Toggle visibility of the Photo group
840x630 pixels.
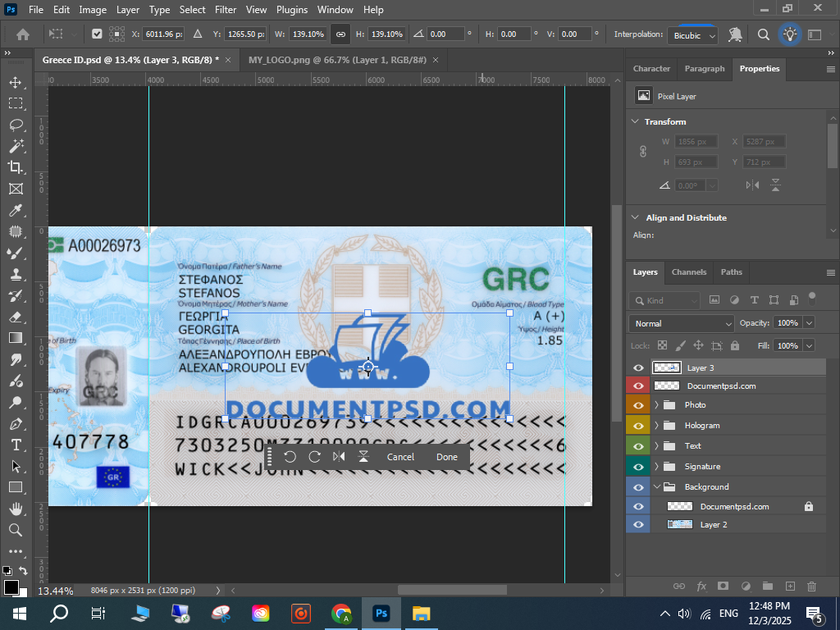click(x=638, y=405)
